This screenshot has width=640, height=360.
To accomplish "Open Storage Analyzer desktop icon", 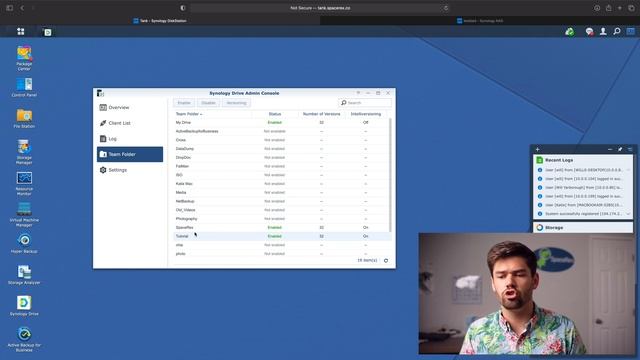I will (24, 275).
